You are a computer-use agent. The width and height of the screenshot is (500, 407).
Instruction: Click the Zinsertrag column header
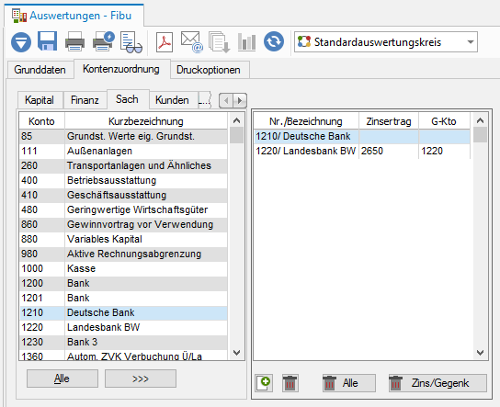tap(389, 121)
